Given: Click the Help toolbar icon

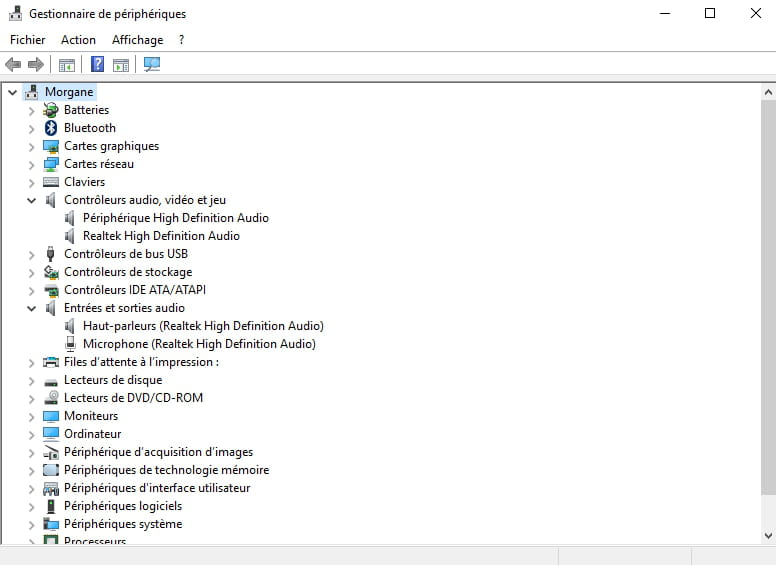Looking at the screenshot, I should tap(98, 65).
